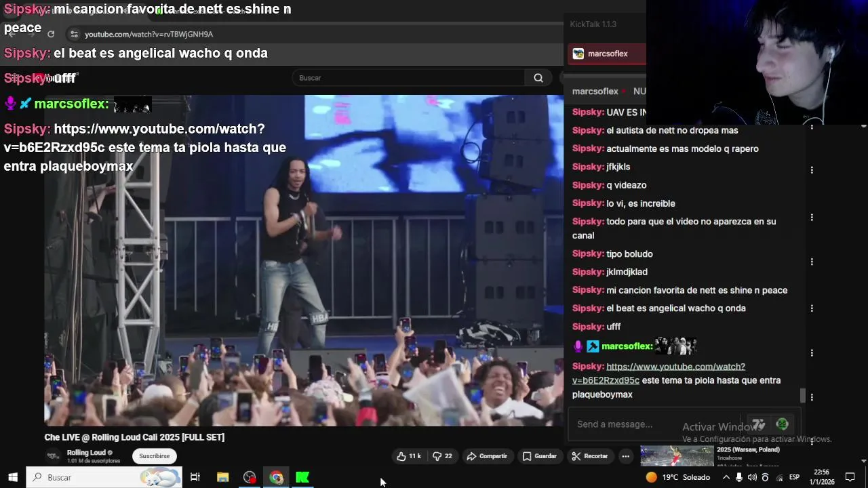Open the Compartir share option
Screen dimensions: 868x488
tap(487, 456)
